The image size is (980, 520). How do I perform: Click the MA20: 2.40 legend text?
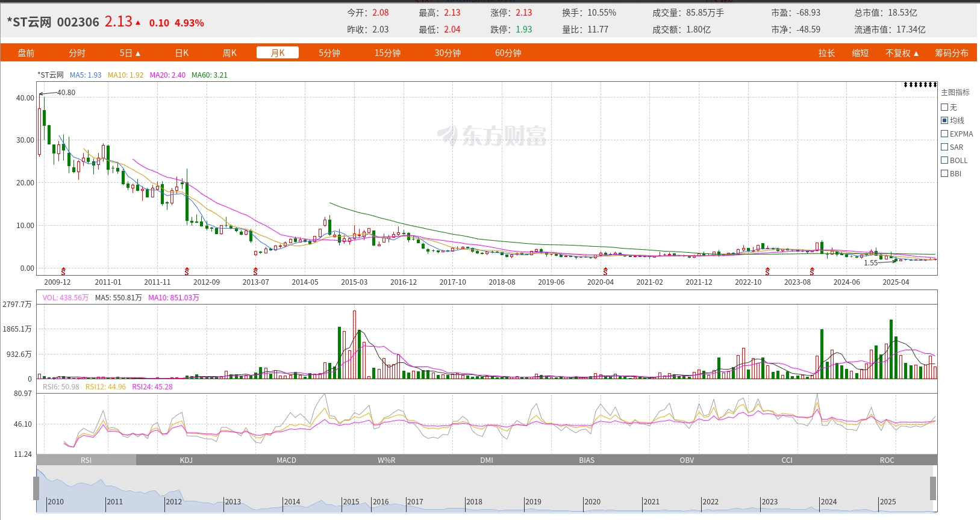(167, 75)
